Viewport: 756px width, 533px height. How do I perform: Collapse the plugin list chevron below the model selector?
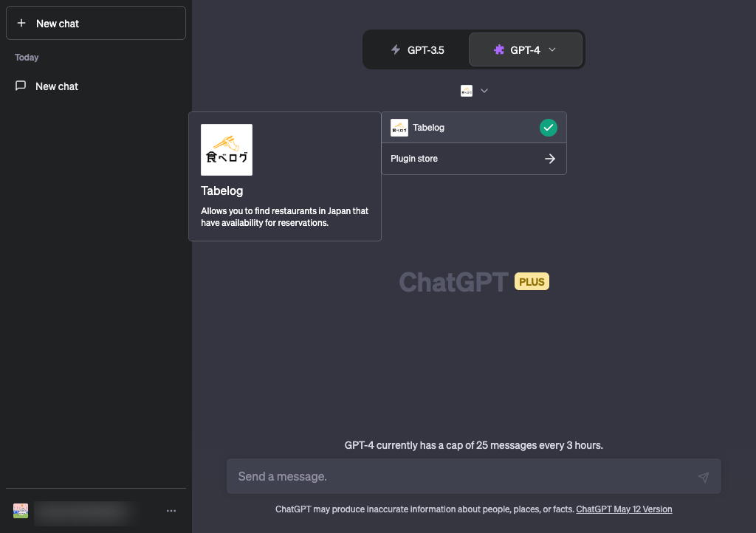(484, 91)
